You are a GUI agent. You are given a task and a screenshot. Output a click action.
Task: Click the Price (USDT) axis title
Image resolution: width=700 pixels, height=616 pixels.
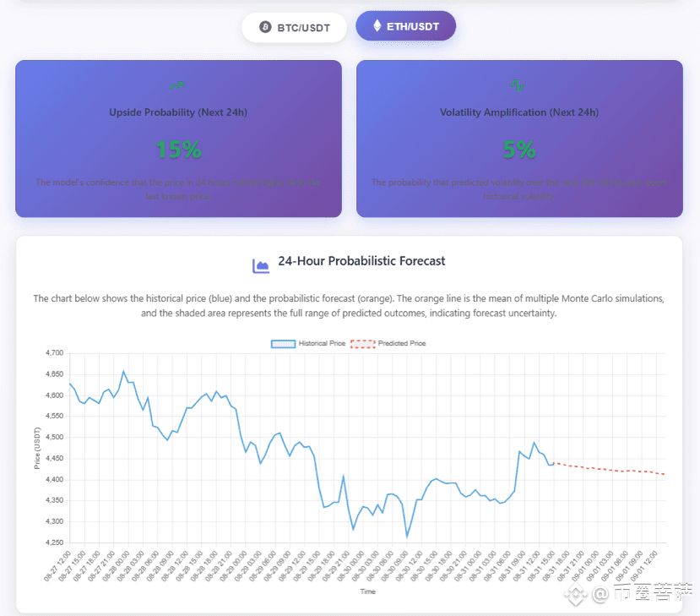37,448
